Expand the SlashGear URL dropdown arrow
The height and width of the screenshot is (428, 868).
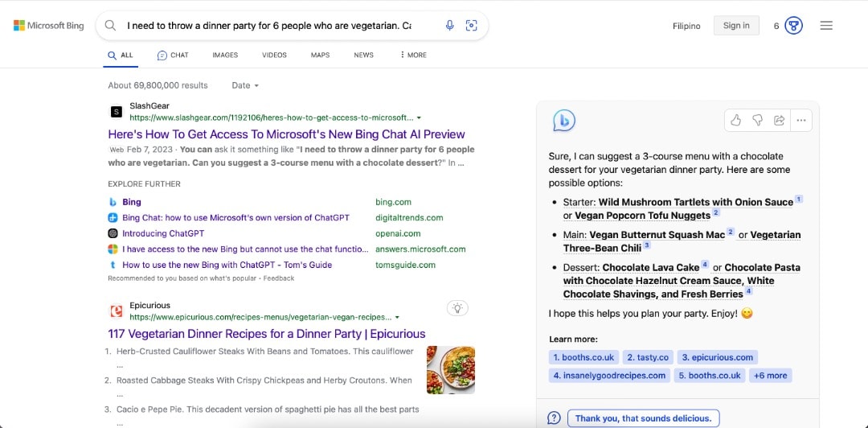(419, 118)
